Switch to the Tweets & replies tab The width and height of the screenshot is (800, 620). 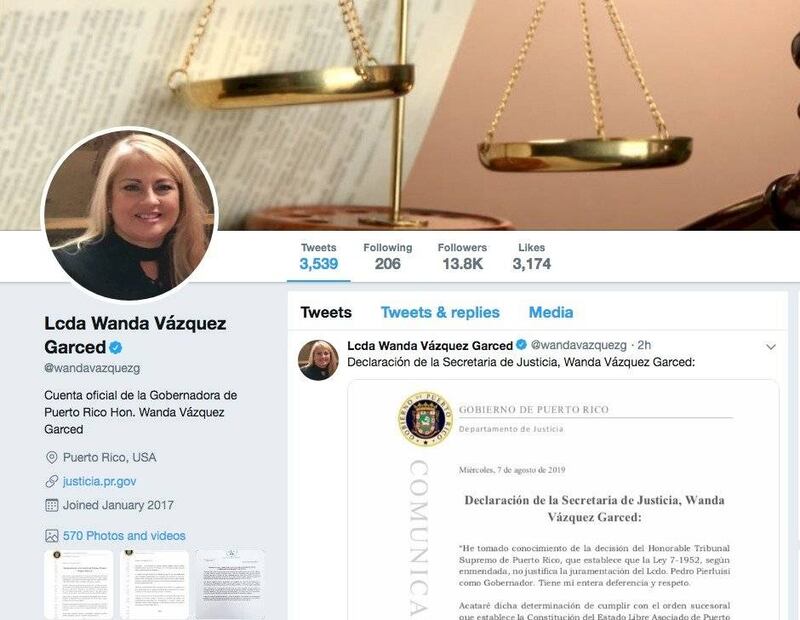click(x=440, y=312)
